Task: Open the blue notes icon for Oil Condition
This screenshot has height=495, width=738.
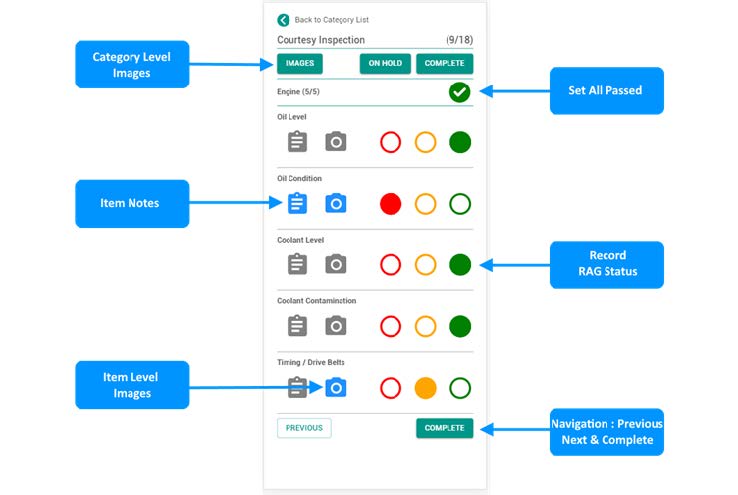Action: (297, 203)
